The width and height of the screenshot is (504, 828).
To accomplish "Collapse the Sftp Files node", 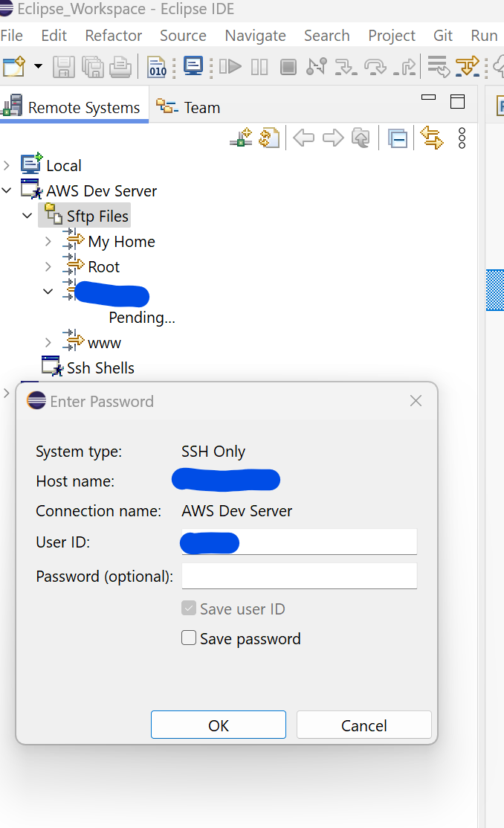I will 28,216.
